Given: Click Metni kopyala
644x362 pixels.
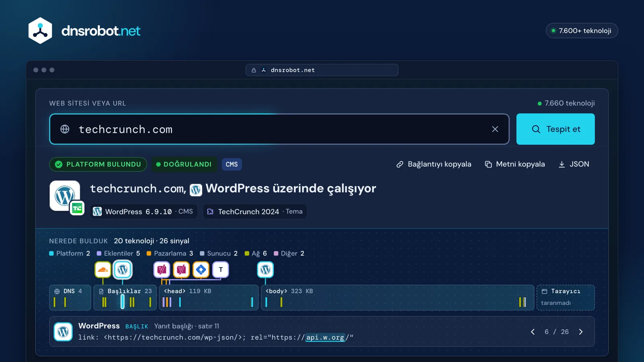Looking at the screenshot, I should coord(515,164).
